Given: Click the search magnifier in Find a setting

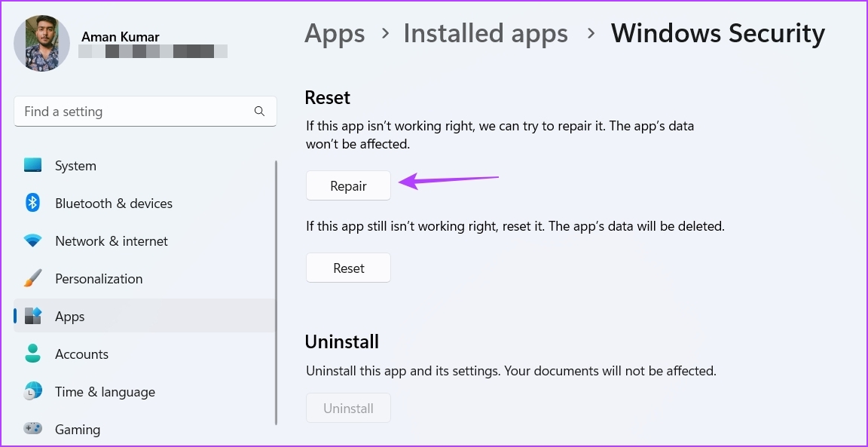Looking at the screenshot, I should (259, 111).
